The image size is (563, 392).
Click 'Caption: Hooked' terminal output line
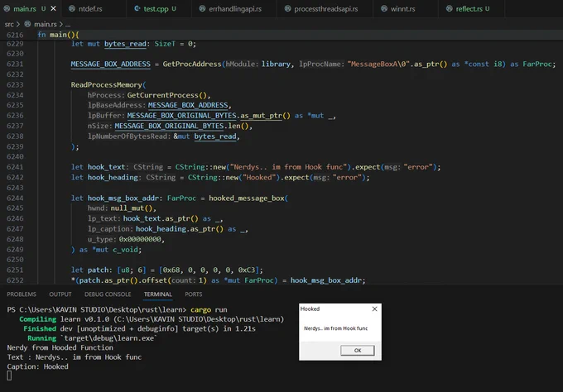(38, 366)
